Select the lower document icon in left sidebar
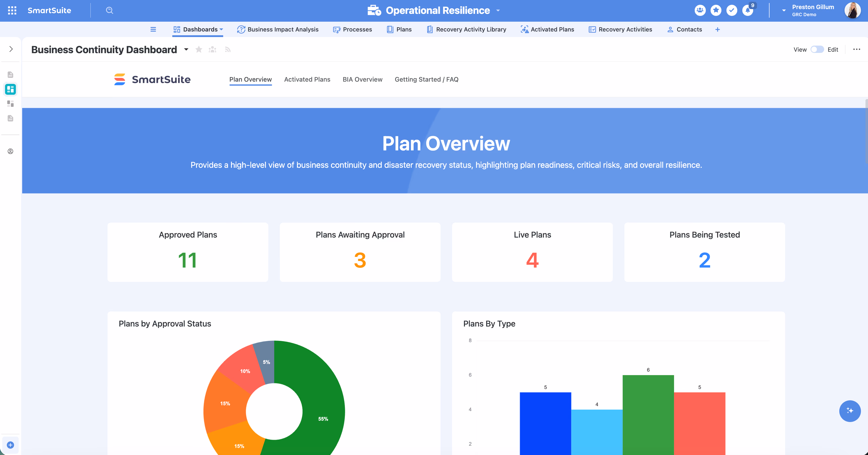 [x=10, y=118]
